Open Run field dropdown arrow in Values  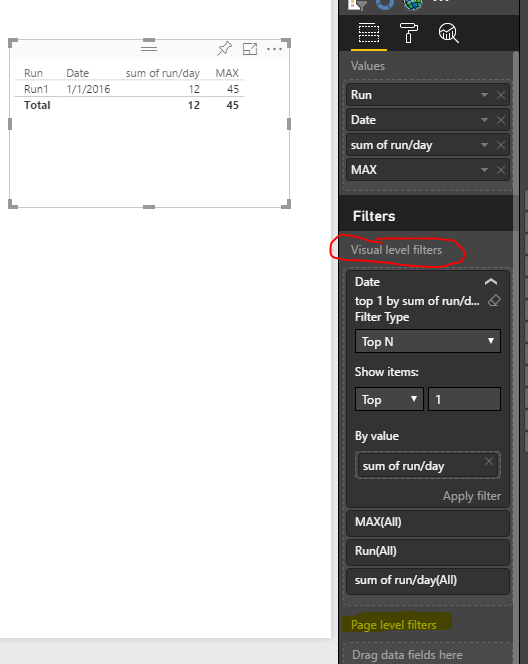click(x=484, y=95)
